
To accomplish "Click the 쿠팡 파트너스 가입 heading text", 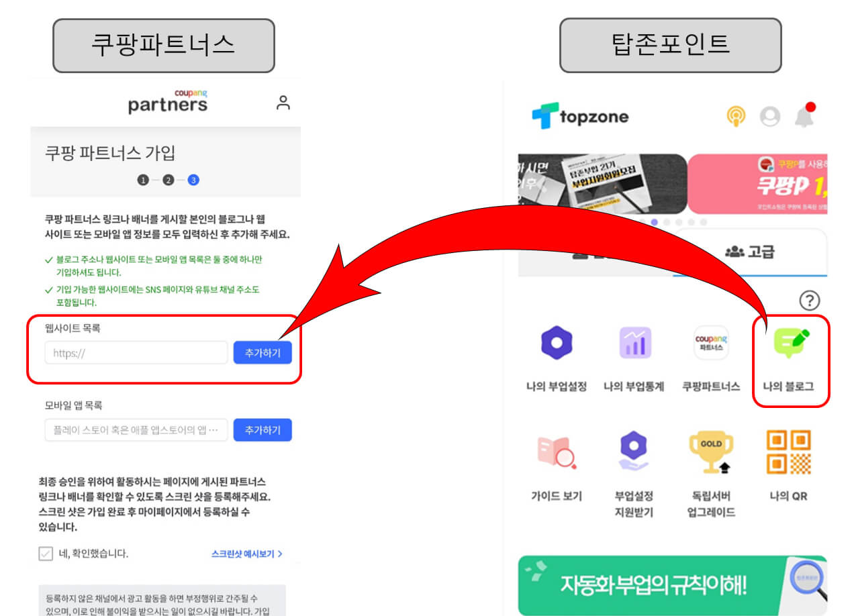I will (110, 153).
